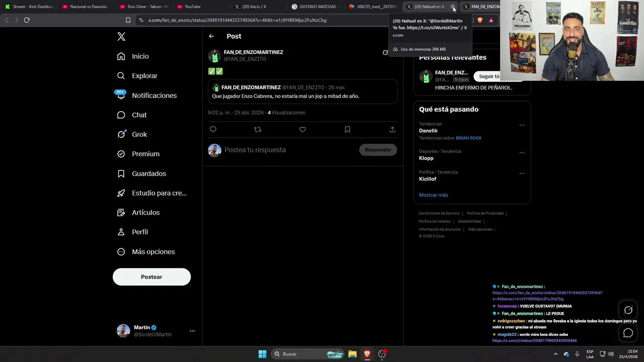
Task: Open Condiciones de Servicio link
Action: tap(439, 213)
